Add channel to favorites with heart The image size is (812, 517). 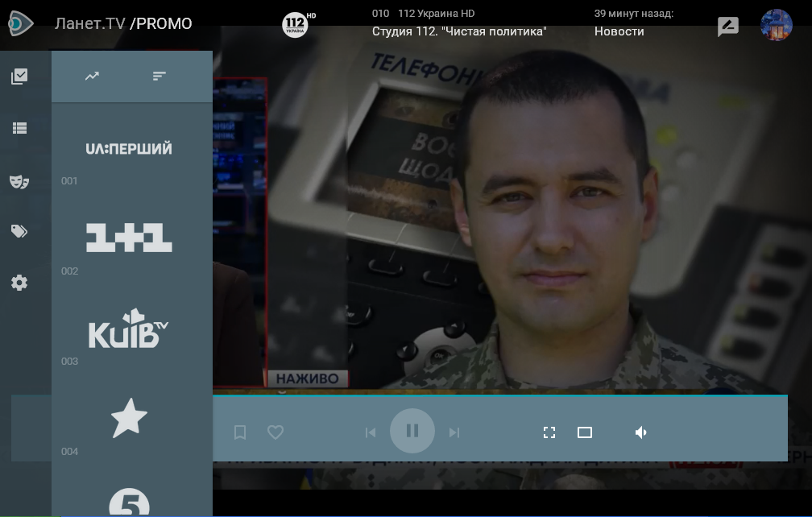275,432
